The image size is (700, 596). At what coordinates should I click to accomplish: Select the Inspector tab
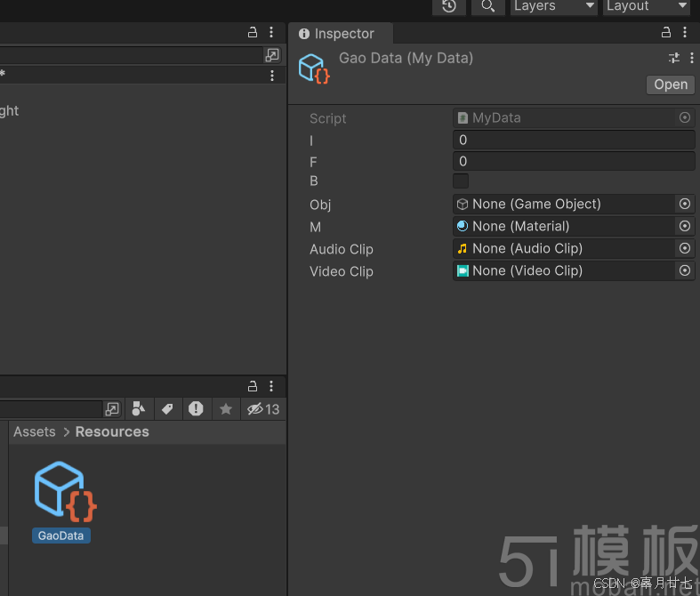point(340,34)
